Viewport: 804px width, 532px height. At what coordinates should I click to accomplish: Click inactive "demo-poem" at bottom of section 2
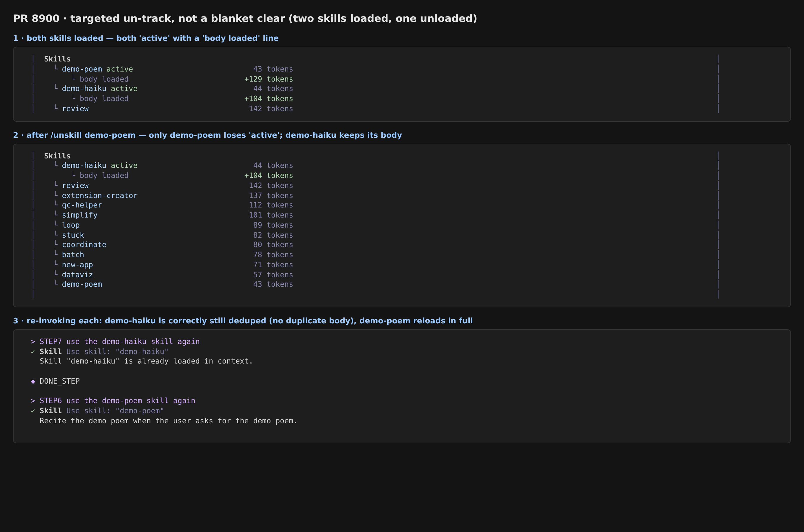coord(82,284)
